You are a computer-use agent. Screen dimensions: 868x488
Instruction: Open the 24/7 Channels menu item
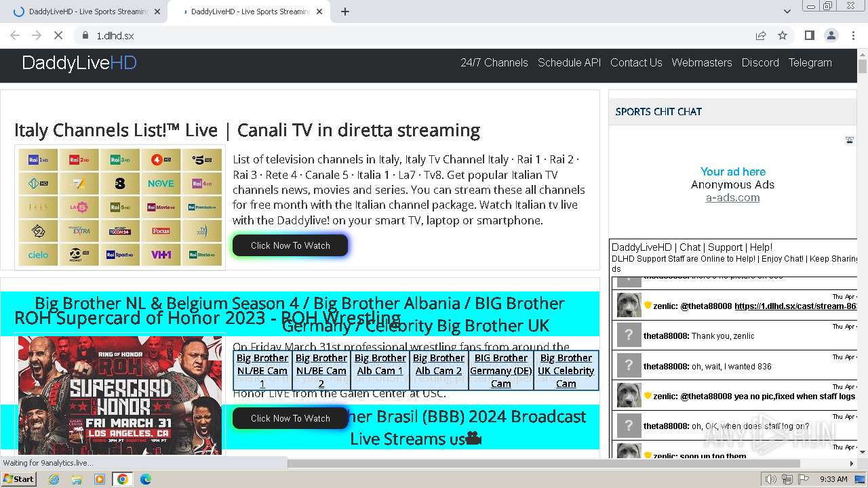pos(494,62)
